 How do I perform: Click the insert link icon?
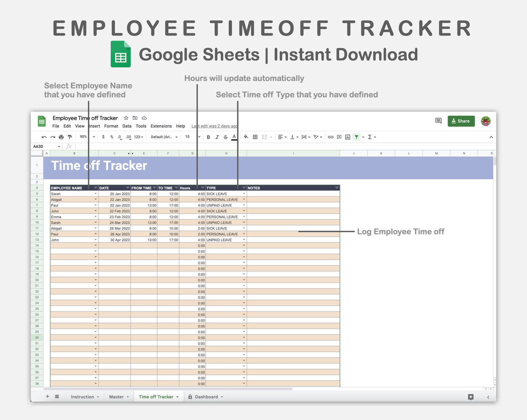click(x=330, y=137)
